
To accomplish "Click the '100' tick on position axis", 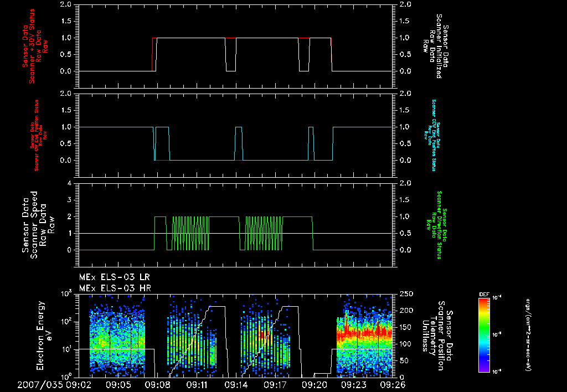I will pyautogui.click(x=406, y=344).
